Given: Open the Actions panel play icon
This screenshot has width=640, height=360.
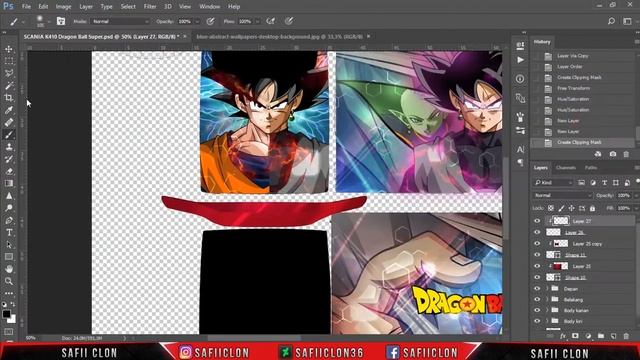Looking at the screenshot, I should [520, 60].
